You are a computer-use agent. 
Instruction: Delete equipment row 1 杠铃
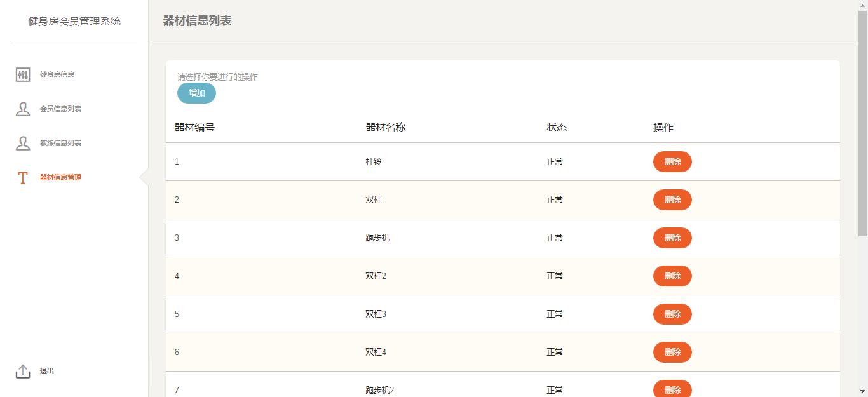coord(672,161)
